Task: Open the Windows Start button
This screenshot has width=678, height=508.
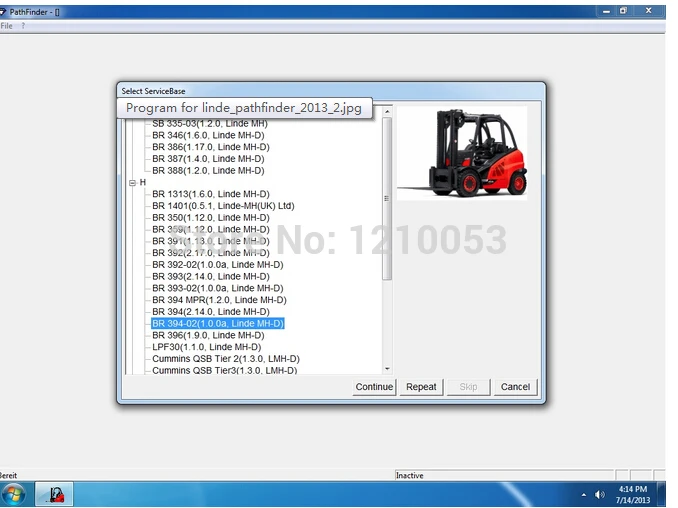Action: [x=14, y=494]
